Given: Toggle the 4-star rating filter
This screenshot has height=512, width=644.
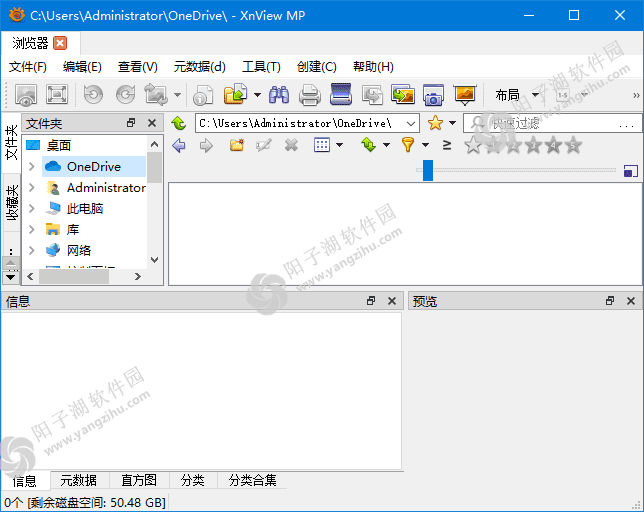Looking at the screenshot, I should point(553,145).
